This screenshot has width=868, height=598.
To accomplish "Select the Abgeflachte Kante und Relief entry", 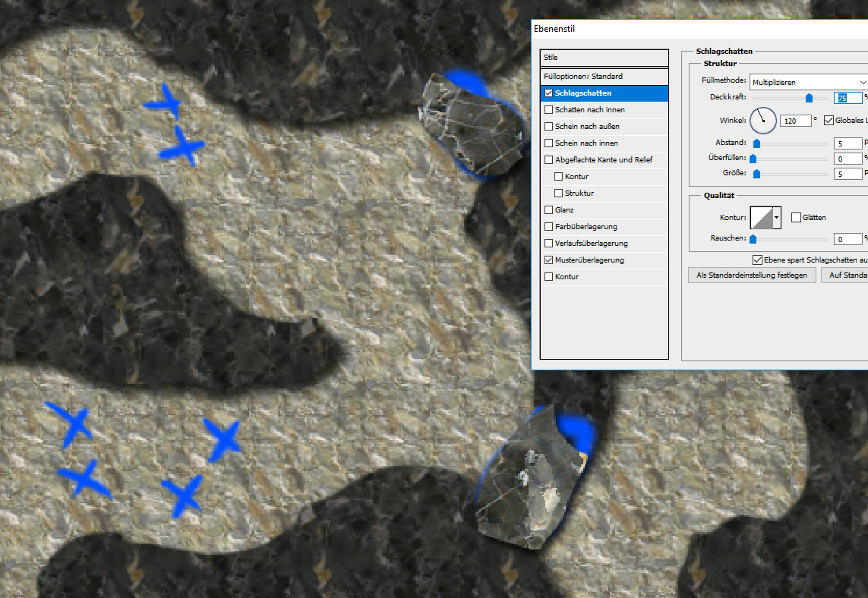I will pyautogui.click(x=604, y=160).
